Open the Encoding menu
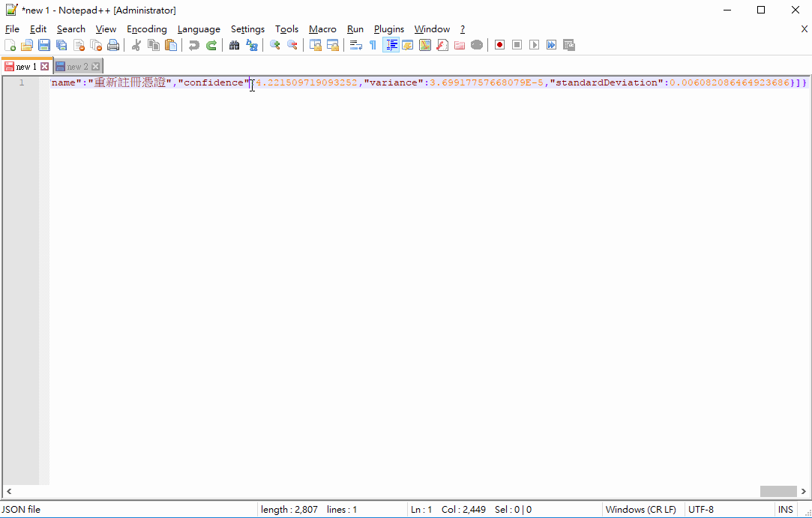Image resolution: width=812 pixels, height=518 pixels. pyautogui.click(x=146, y=28)
